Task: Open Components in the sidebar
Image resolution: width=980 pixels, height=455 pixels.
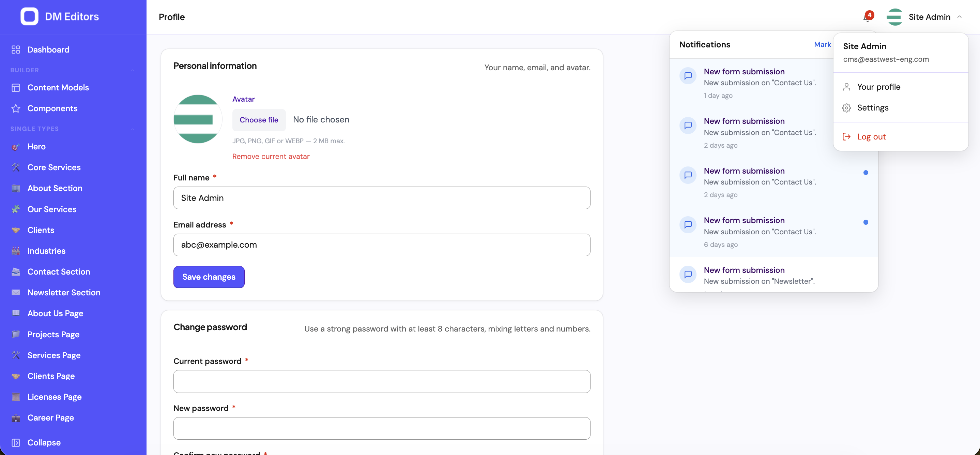Action: 73,108
